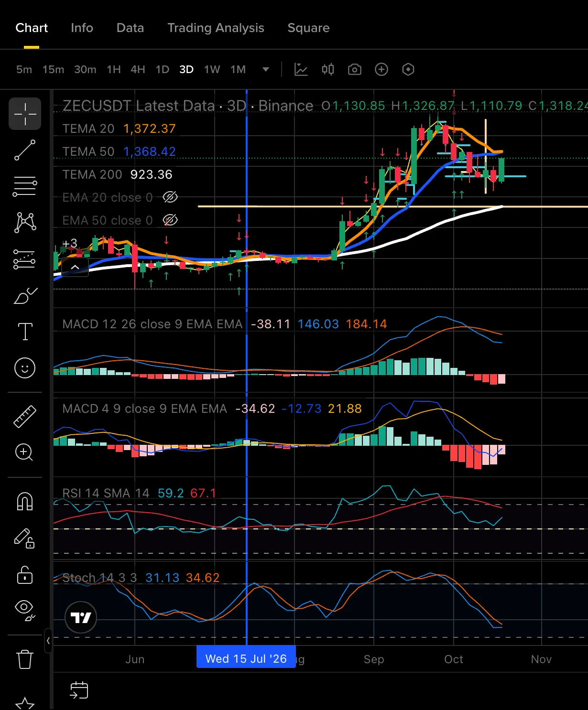Select the crosshair cursor tool

coord(25,114)
